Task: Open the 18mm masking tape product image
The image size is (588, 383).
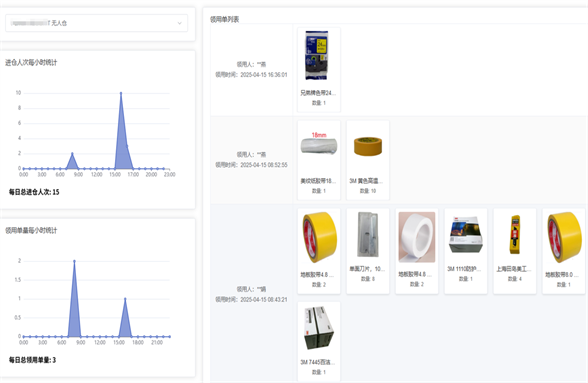Action: tap(319, 144)
